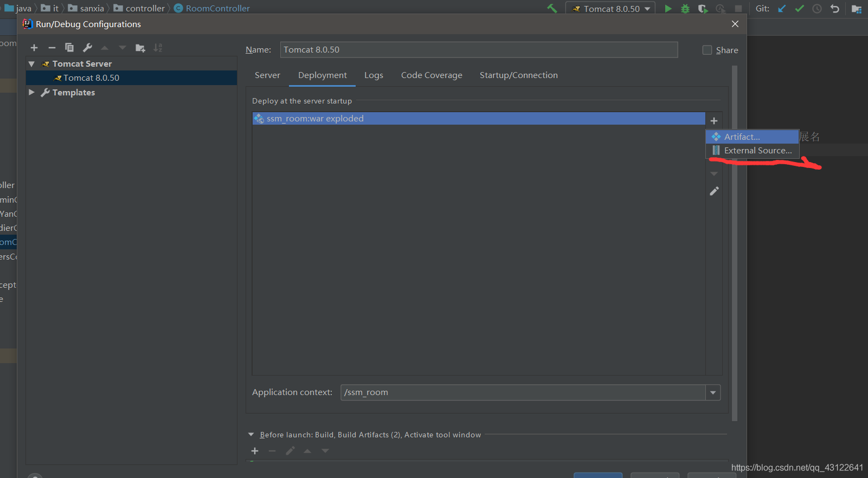Move configuration down in the left toolbar
The height and width of the screenshot is (478, 868).
(123, 48)
